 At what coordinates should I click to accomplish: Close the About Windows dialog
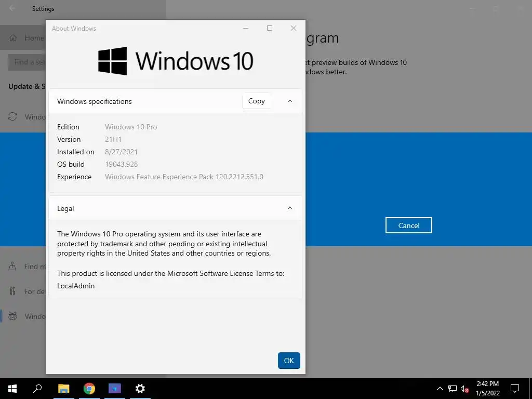tap(294, 28)
